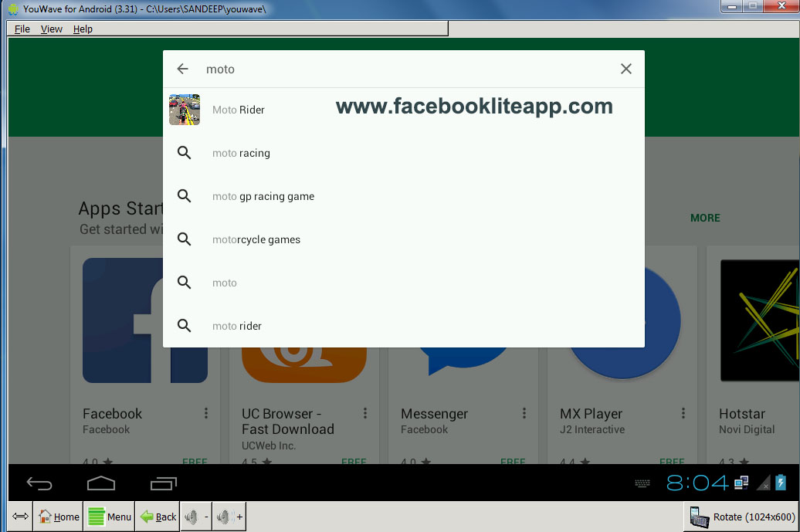This screenshot has width=800, height=532.
Task: Click the search icon beside 'moto racing'
Action: 185,153
